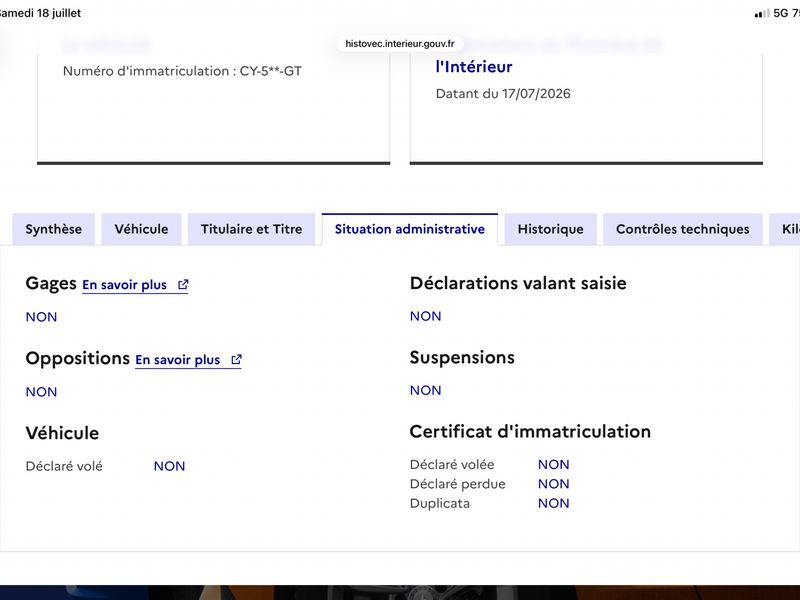Click the Oppositions heading
The height and width of the screenshot is (600, 800).
[x=78, y=358]
